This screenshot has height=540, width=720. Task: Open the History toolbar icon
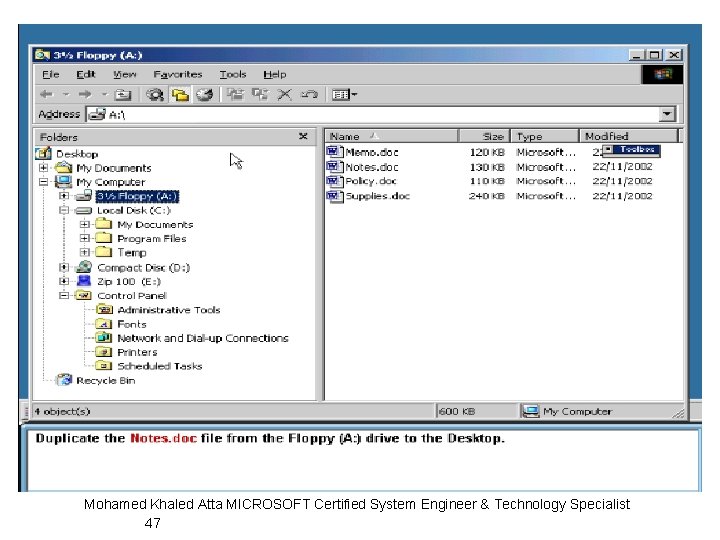pyautogui.click(x=205, y=95)
